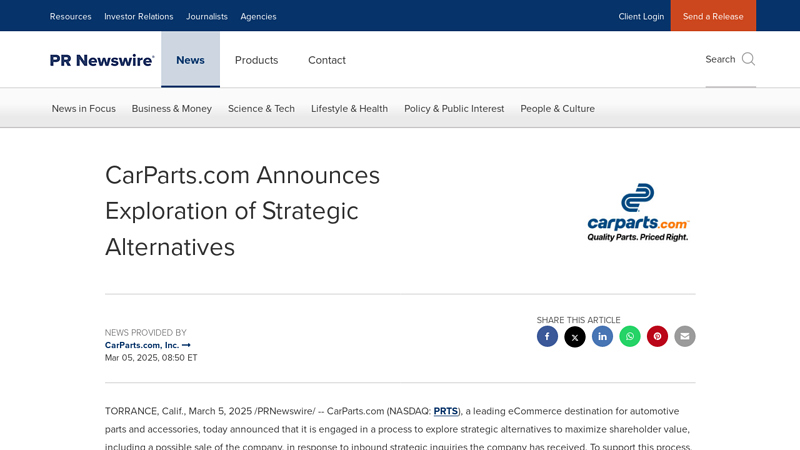Open Science & Tech category
Viewport: 800px width, 450px height.
[261, 109]
